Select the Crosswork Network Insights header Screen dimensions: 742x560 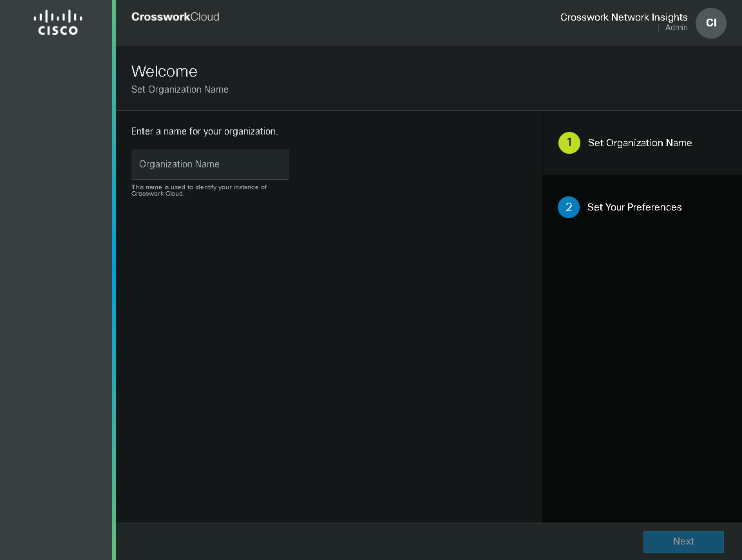tap(623, 17)
